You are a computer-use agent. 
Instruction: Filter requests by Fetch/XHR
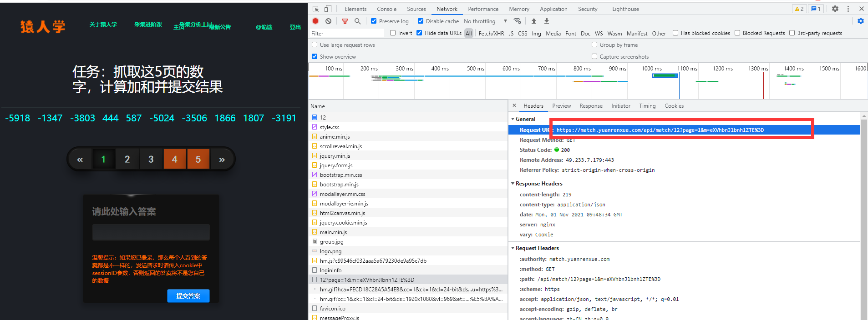click(x=491, y=33)
